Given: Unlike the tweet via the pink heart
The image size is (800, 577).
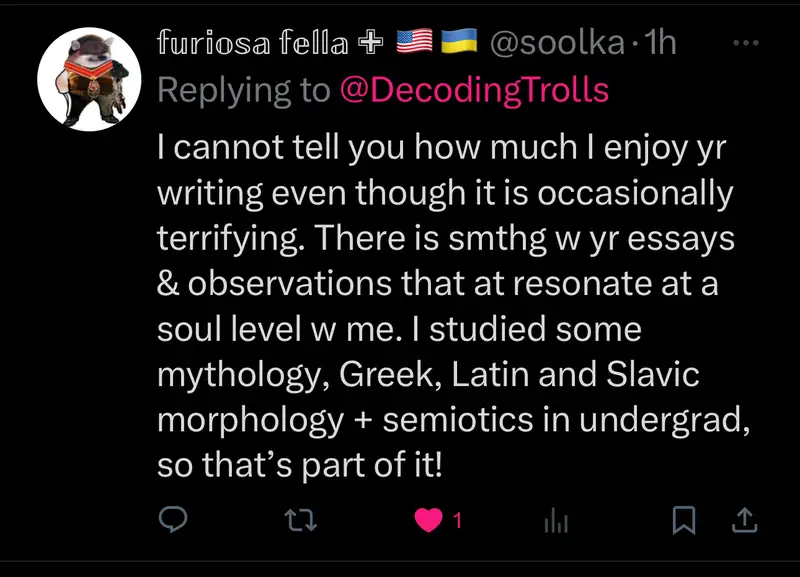Looking at the screenshot, I should [x=428, y=520].
